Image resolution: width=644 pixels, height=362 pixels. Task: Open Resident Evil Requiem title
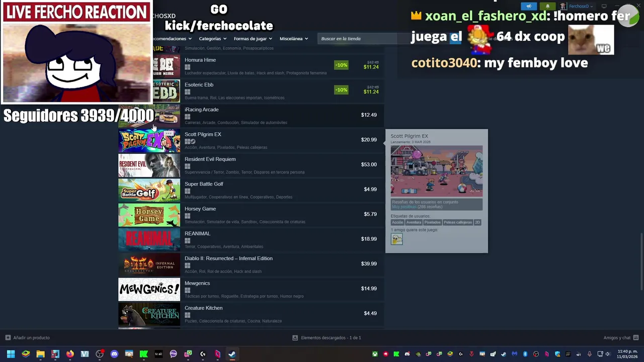(210, 159)
